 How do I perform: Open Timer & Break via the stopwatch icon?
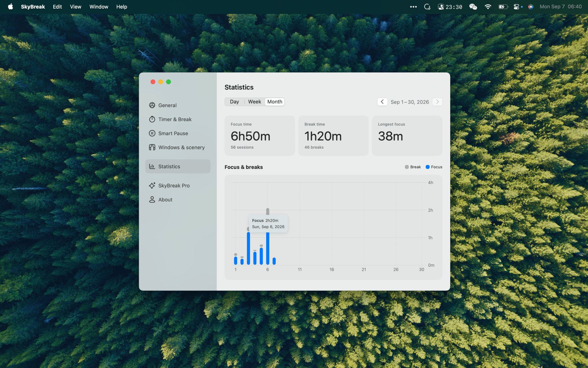coord(152,119)
